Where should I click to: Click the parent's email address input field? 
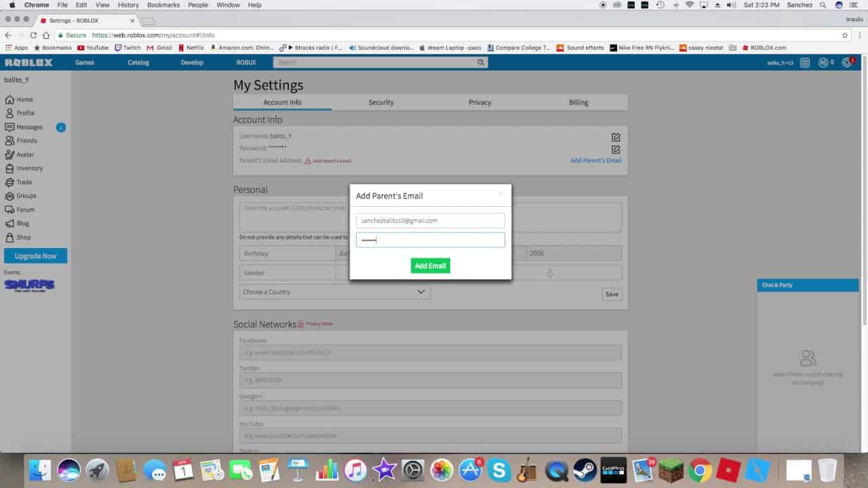[430, 220]
